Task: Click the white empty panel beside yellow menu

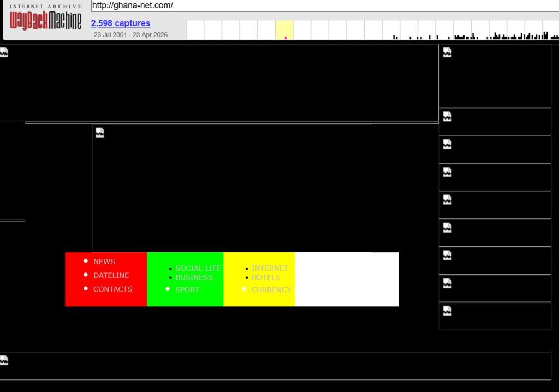Action: (346, 279)
